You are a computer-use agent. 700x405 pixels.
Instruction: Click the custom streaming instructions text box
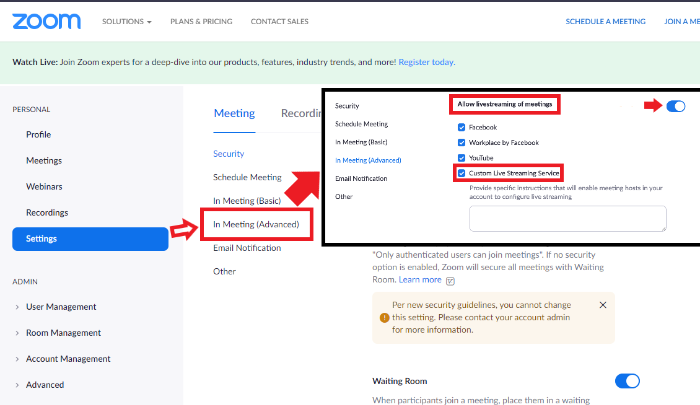568,218
